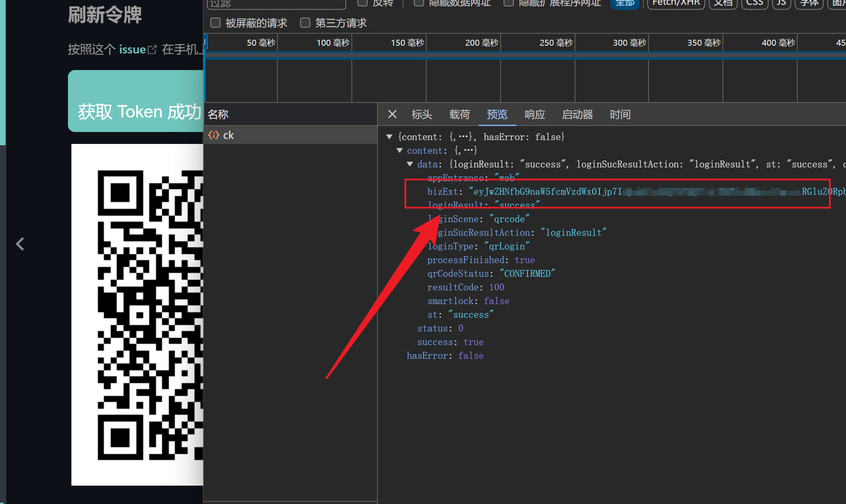Select the 全部 filter type button
Screen dimensions: 846x504
pos(625,3)
